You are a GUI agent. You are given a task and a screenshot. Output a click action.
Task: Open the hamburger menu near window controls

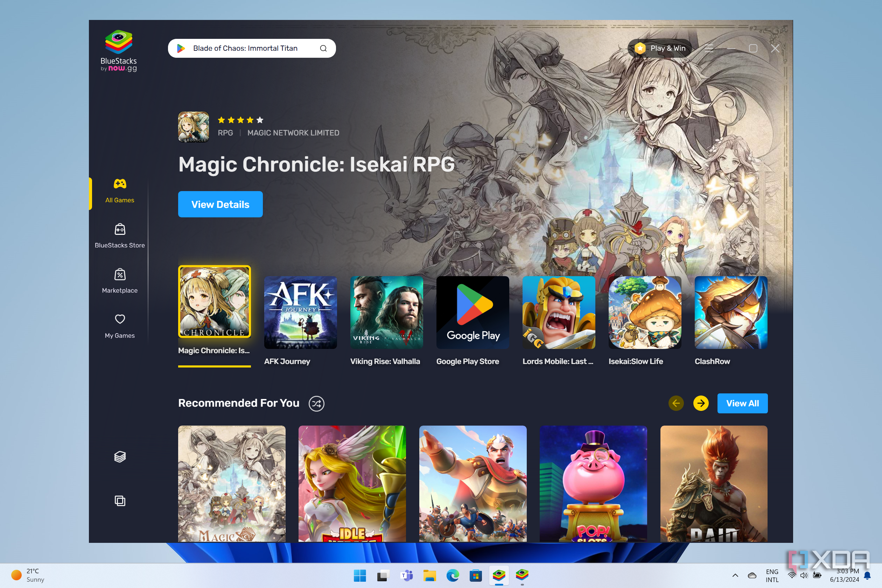[x=709, y=48]
